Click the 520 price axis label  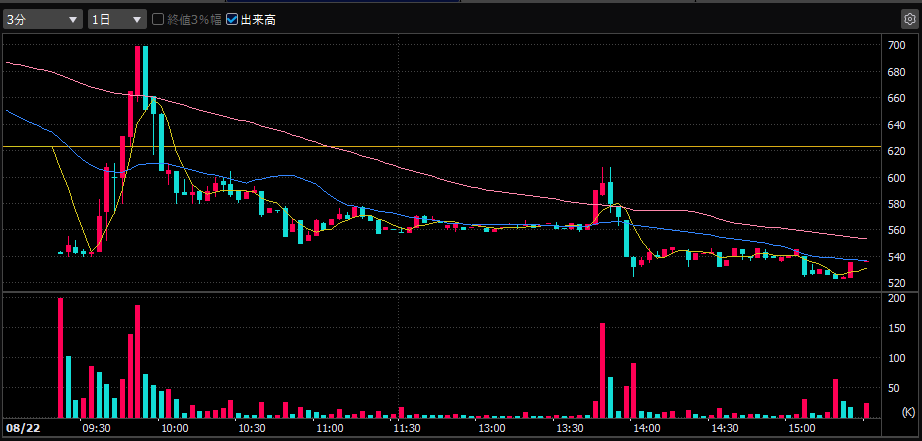coord(896,283)
